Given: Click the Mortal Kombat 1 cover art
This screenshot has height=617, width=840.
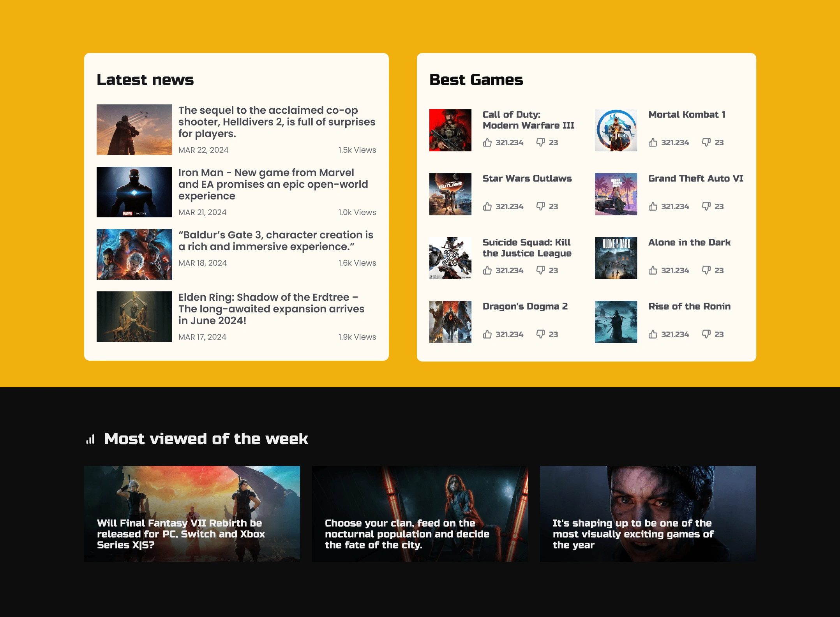Looking at the screenshot, I should [616, 130].
